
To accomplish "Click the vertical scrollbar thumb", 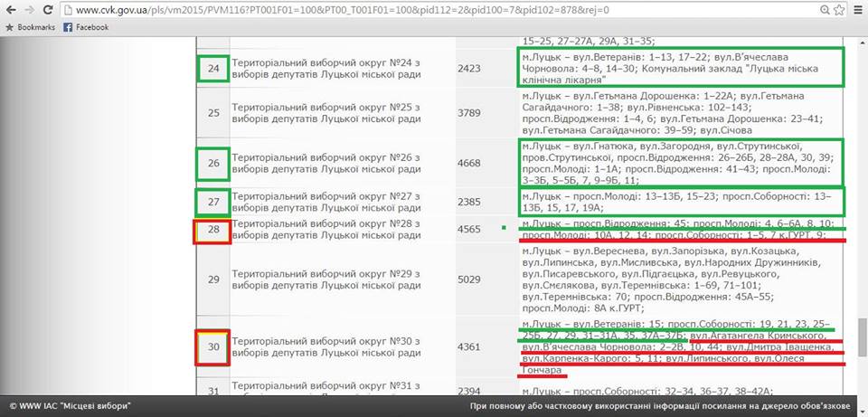I will click(862, 337).
